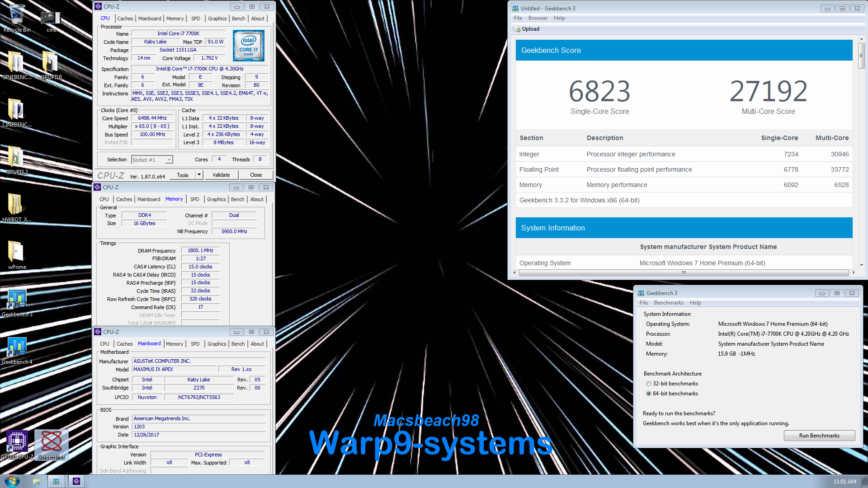Open File Explorer from the taskbar
This screenshot has width=868, height=488.
tap(36, 481)
